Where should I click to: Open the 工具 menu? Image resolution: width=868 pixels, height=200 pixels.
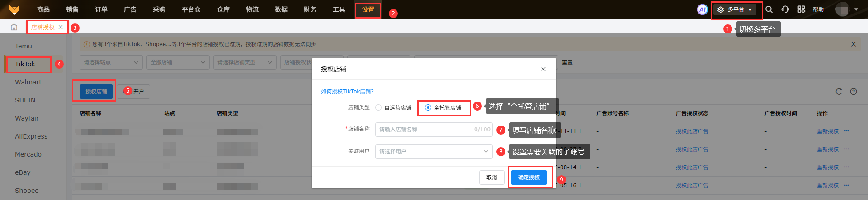(x=339, y=9)
